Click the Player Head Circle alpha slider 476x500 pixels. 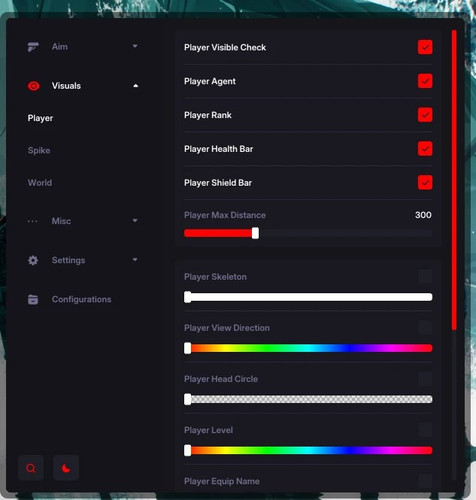coord(308,399)
